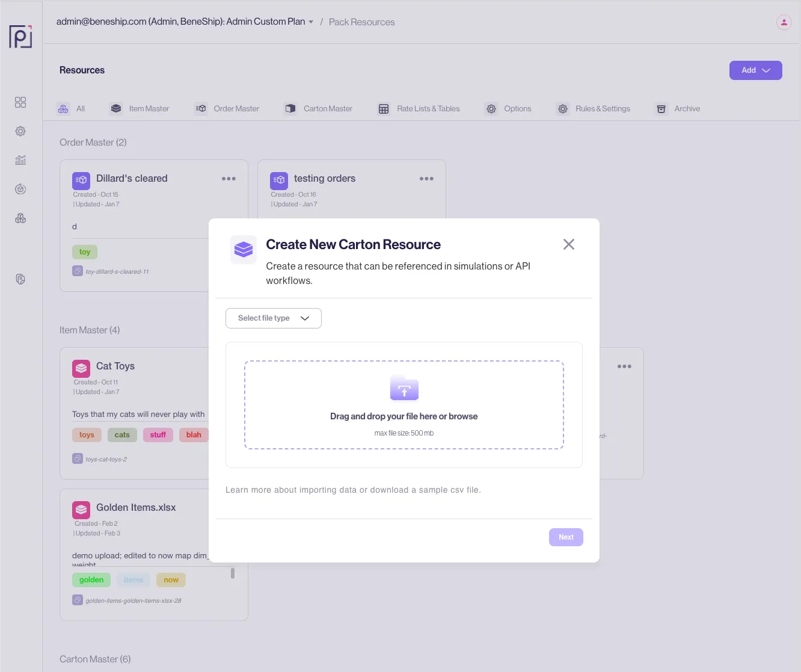Viewport: 801px width, 672px height.
Task: Copy the golden-items-golden-items-xlsx-28 key icon
Action: click(x=78, y=600)
